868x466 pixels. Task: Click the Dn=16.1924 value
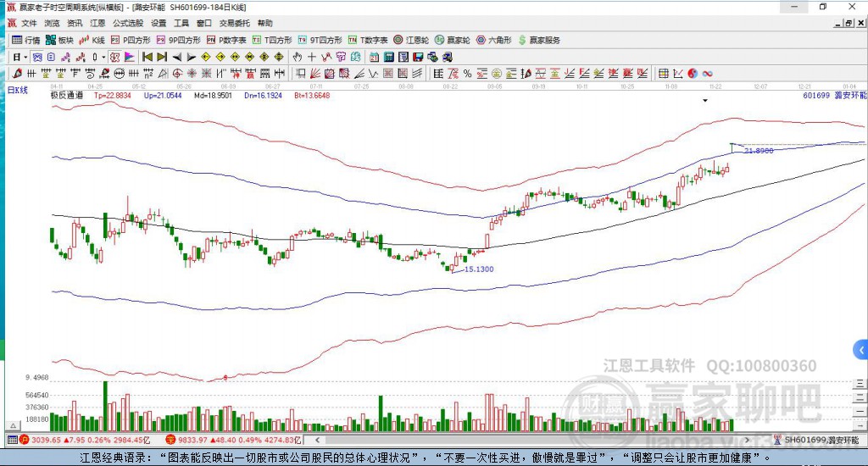pos(263,95)
